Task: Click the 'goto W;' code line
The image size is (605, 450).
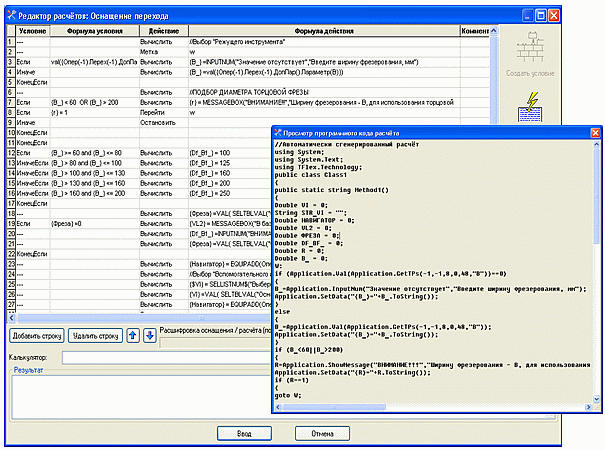Action: coord(288,395)
